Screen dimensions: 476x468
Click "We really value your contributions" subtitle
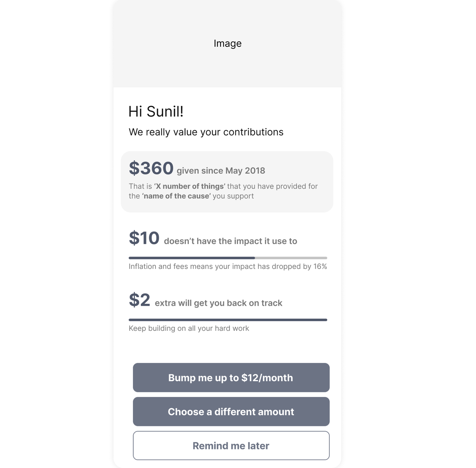pyautogui.click(x=206, y=132)
